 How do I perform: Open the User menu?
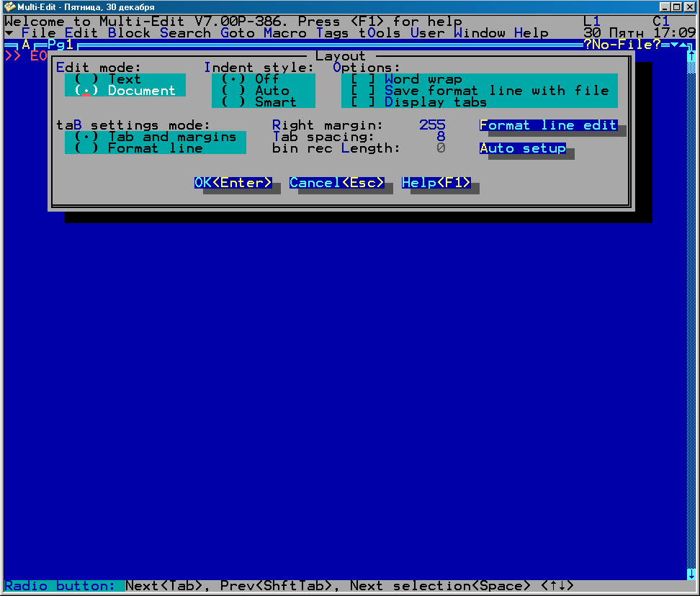tap(427, 33)
